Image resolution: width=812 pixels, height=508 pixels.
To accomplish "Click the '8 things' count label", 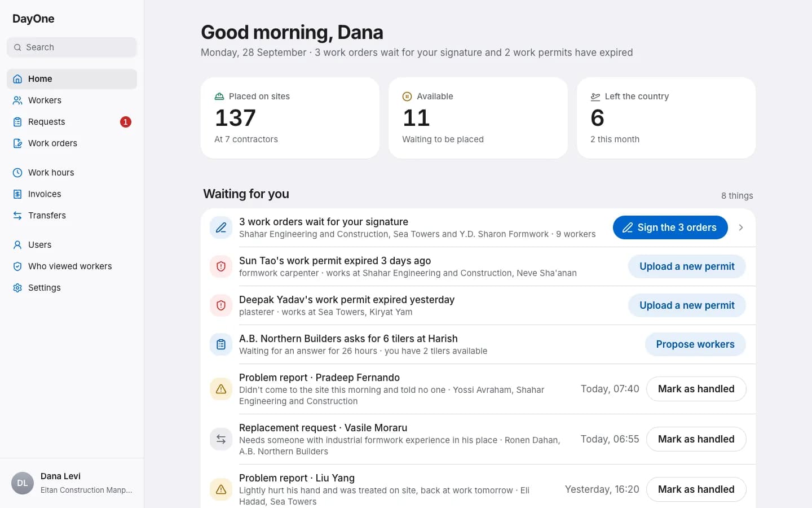I will click(x=737, y=196).
